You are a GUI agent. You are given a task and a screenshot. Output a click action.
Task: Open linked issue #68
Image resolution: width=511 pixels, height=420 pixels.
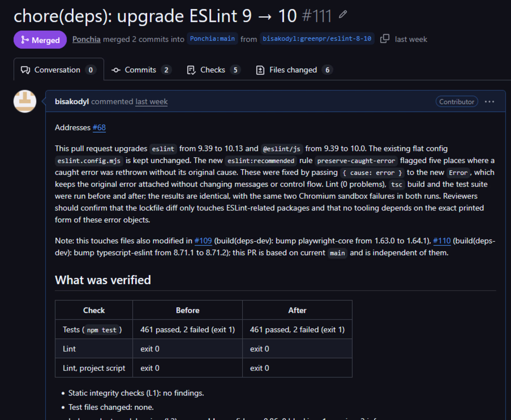click(x=99, y=127)
